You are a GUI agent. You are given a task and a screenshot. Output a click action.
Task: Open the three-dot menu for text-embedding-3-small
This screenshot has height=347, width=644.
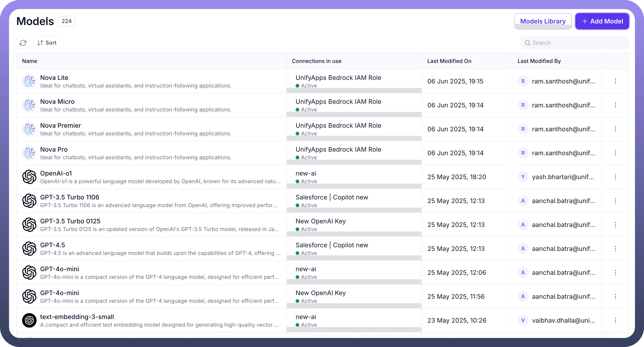[x=616, y=320]
